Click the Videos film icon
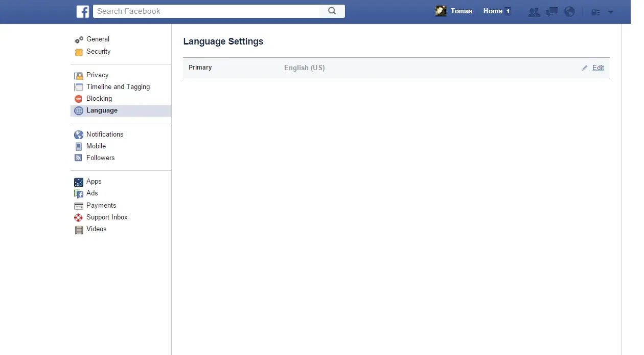This screenshot has width=644, height=355. click(x=79, y=229)
